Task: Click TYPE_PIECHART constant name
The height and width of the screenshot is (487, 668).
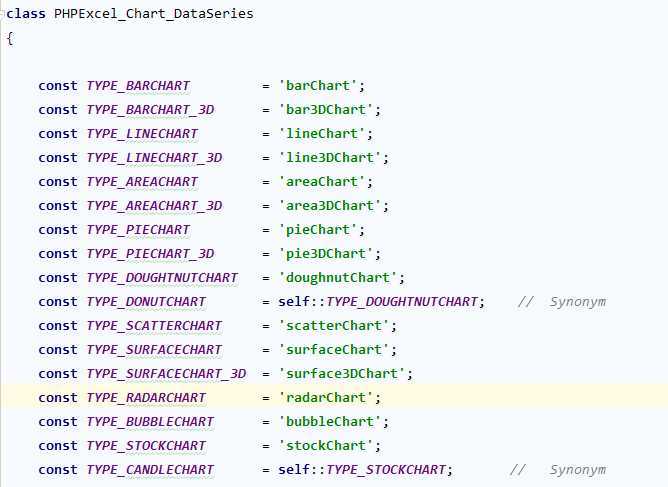Action: pos(138,230)
